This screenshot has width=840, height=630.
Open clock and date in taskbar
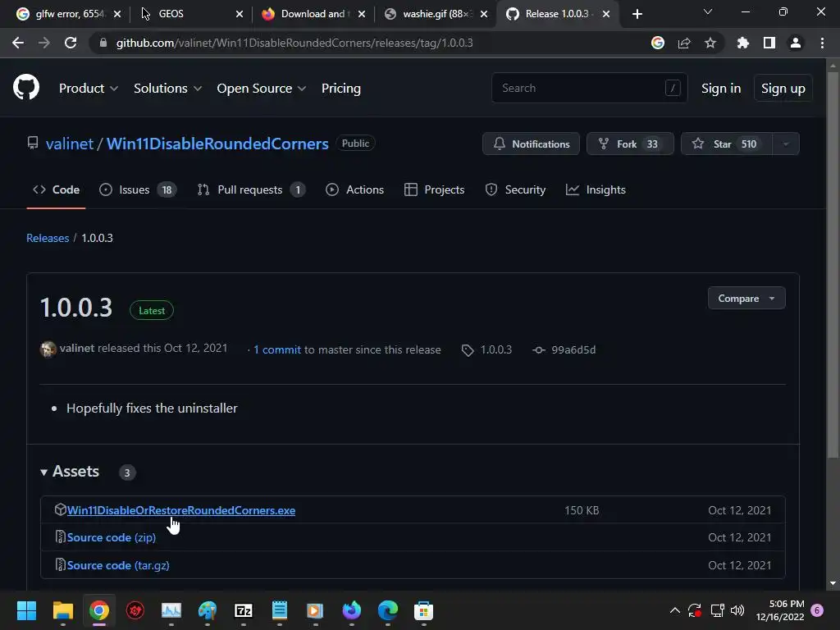click(x=780, y=610)
